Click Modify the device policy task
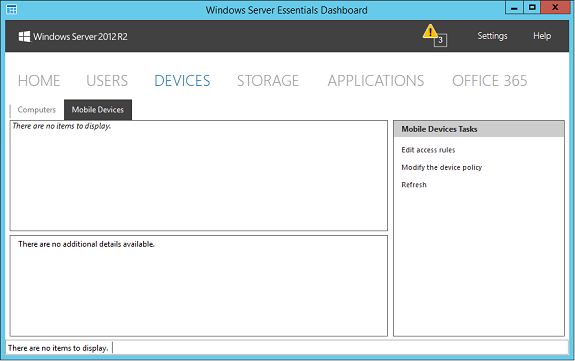The image size is (575, 361). pyautogui.click(x=442, y=167)
